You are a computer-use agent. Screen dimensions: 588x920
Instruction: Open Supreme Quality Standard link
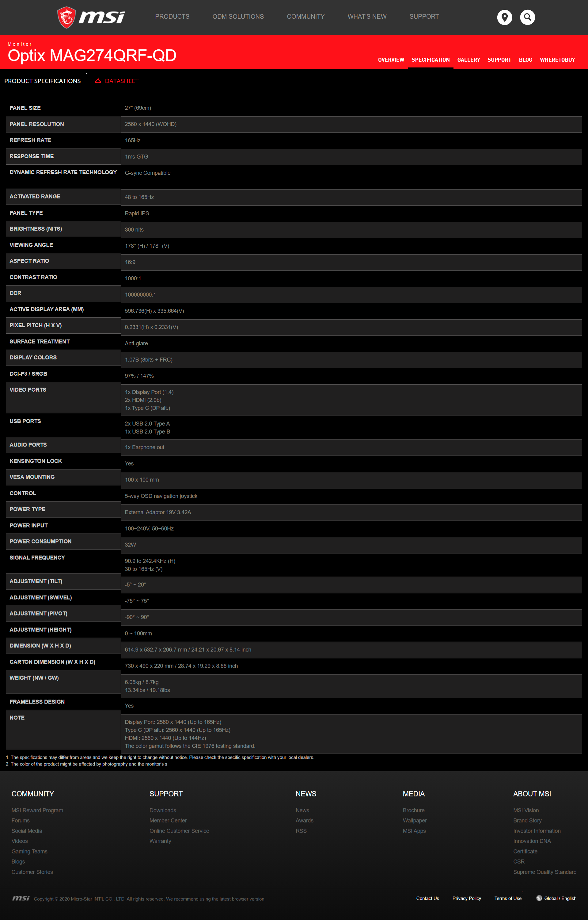544,872
